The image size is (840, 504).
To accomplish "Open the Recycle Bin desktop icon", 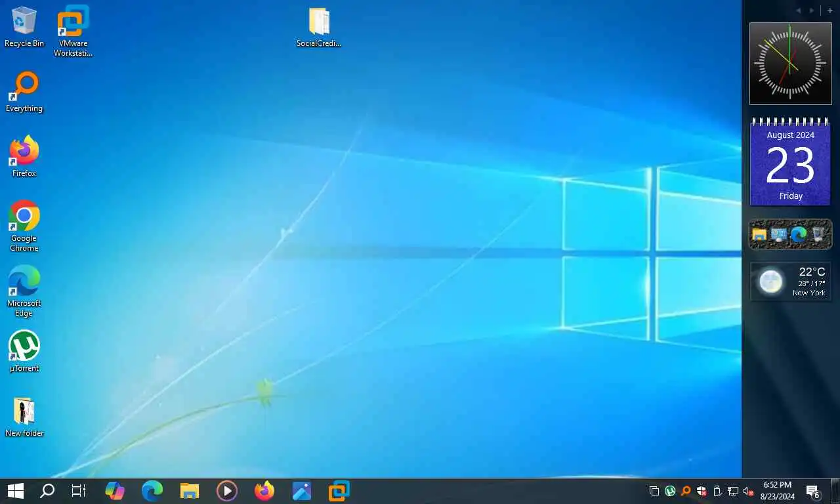I will pos(24,27).
